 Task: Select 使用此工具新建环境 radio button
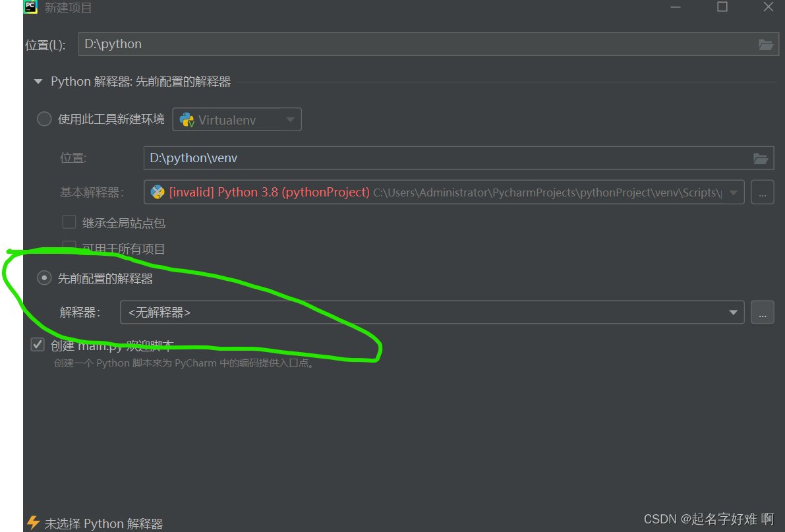[44, 119]
